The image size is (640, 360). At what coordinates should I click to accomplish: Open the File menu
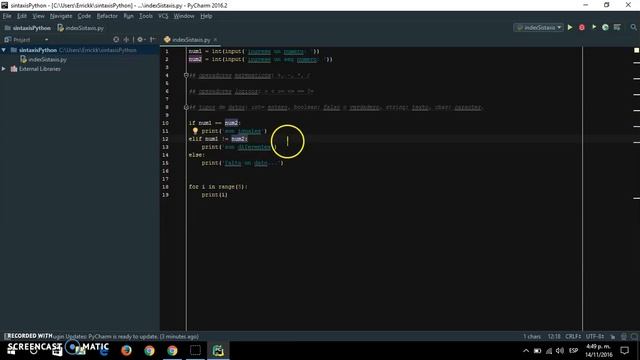[7, 16]
